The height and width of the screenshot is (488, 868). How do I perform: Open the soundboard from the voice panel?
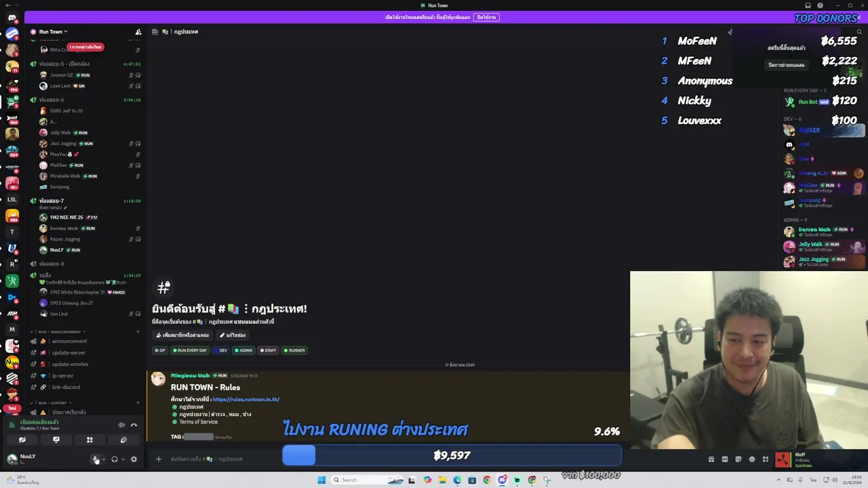pos(123,440)
